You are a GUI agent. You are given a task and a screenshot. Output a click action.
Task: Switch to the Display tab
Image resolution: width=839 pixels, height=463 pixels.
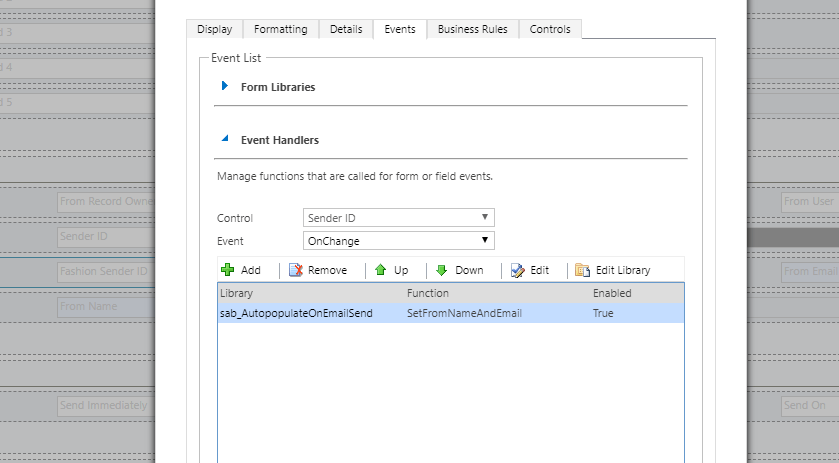(214, 30)
